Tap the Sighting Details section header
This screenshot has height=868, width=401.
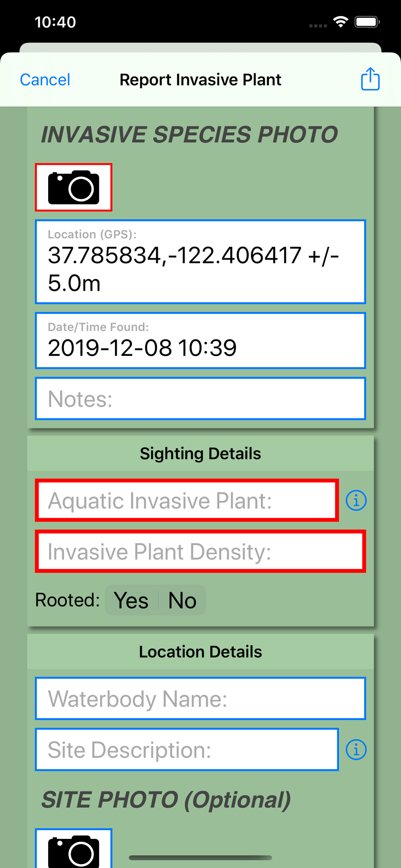pyautogui.click(x=200, y=454)
